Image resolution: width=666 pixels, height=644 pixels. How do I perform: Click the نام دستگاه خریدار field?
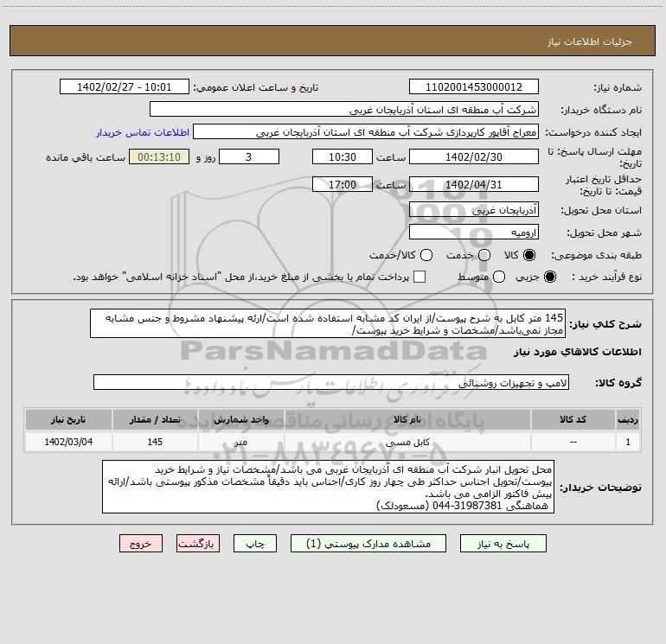coord(344,110)
